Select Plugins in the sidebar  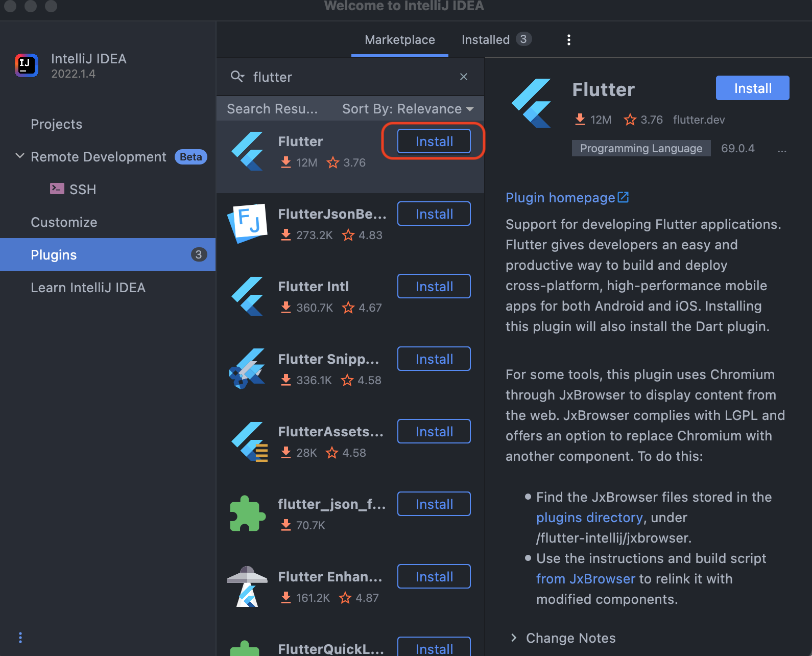(108, 254)
